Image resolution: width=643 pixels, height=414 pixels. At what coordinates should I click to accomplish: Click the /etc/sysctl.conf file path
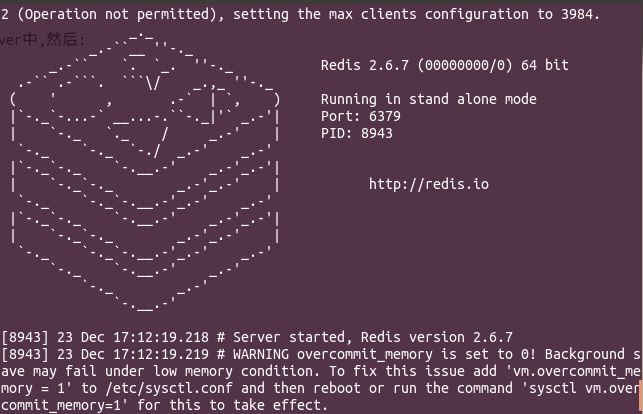coord(169,388)
